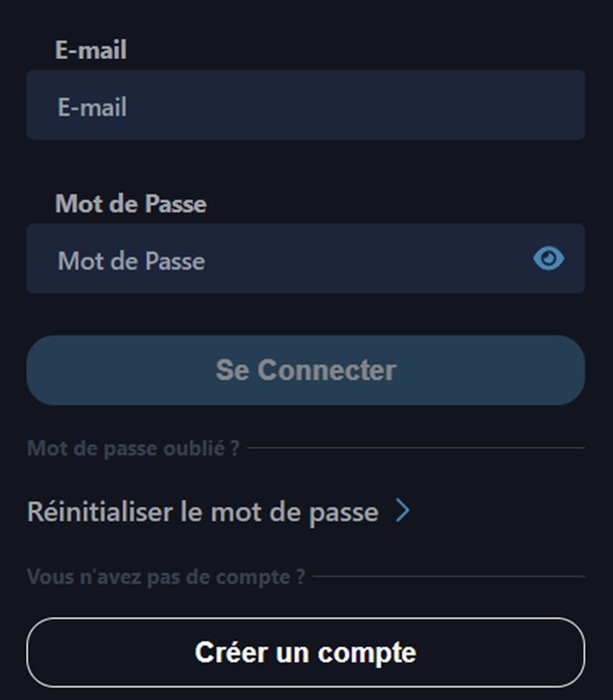Focus the Mot de Passe input field

click(x=306, y=258)
